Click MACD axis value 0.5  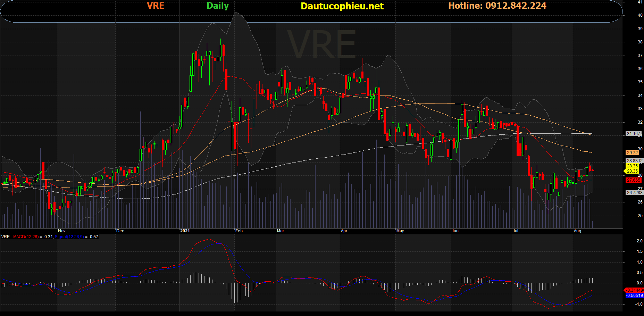[x=639, y=273]
